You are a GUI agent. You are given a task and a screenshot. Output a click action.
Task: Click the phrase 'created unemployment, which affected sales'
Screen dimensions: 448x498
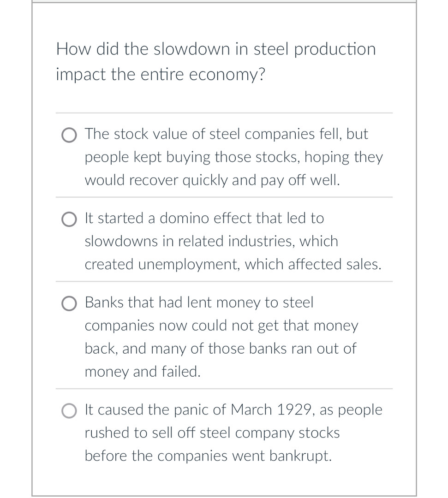233,264
